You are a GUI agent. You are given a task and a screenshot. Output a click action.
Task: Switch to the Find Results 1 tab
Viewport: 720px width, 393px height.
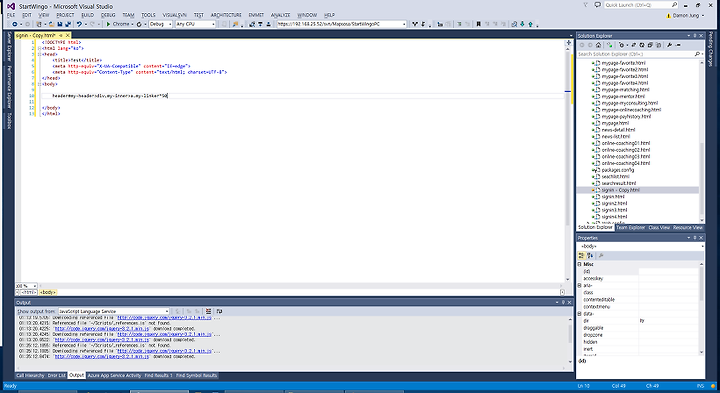[158, 376]
